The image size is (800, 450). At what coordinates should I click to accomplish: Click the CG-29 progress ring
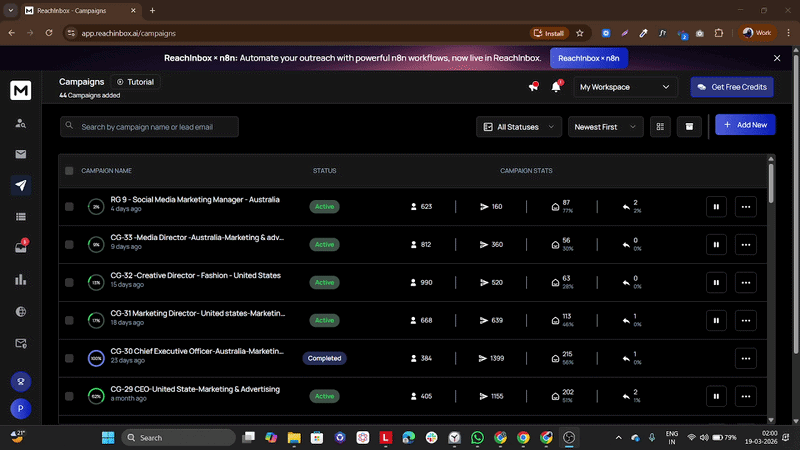pos(96,396)
